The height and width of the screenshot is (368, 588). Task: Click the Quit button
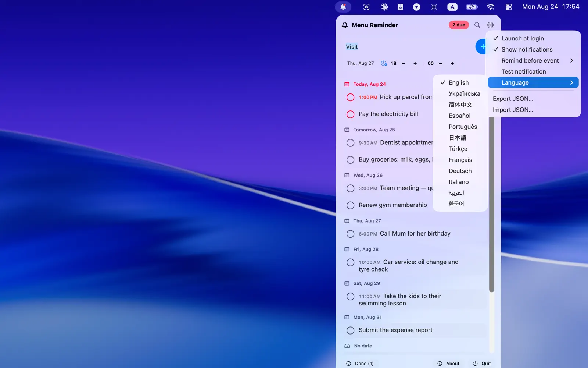[482, 364]
